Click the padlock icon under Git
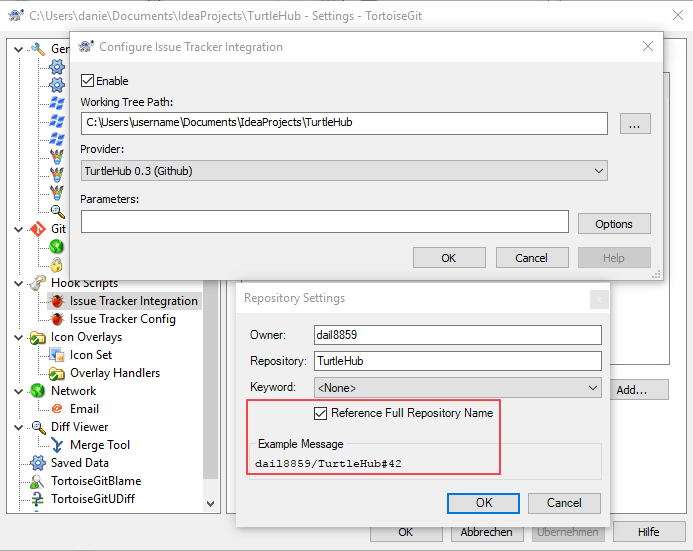Screen dimensions: 693x551 click(x=57, y=264)
